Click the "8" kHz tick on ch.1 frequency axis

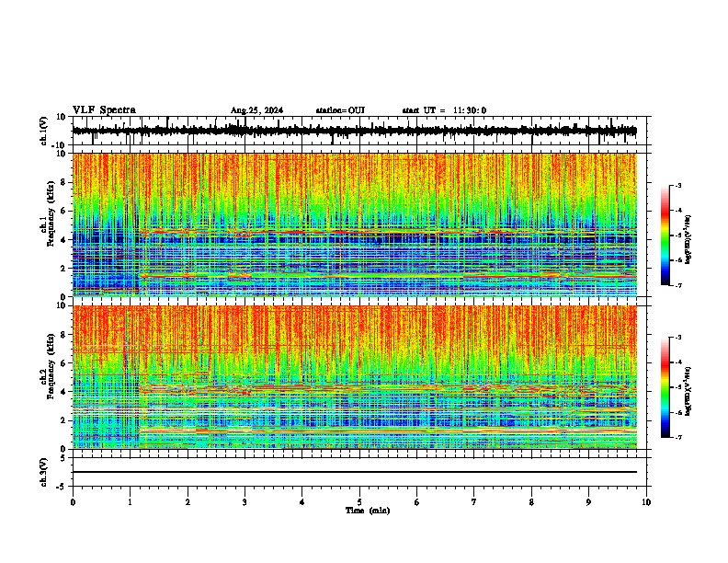tap(64, 182)
